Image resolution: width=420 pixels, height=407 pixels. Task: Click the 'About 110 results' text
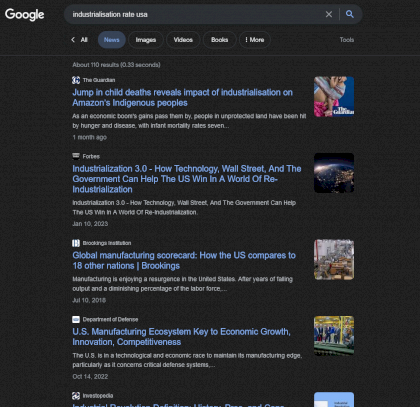pyautogui.click(x=116, y=65)
